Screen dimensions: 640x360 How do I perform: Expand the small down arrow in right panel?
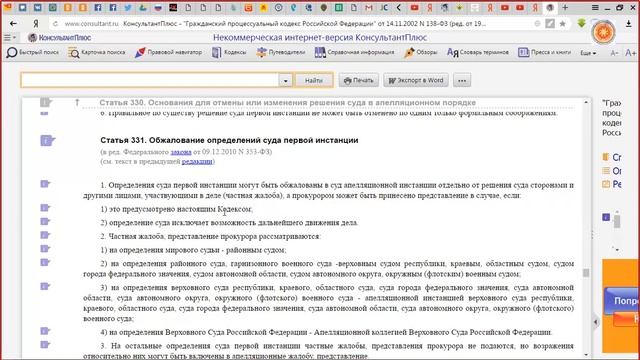click(617, 249)
